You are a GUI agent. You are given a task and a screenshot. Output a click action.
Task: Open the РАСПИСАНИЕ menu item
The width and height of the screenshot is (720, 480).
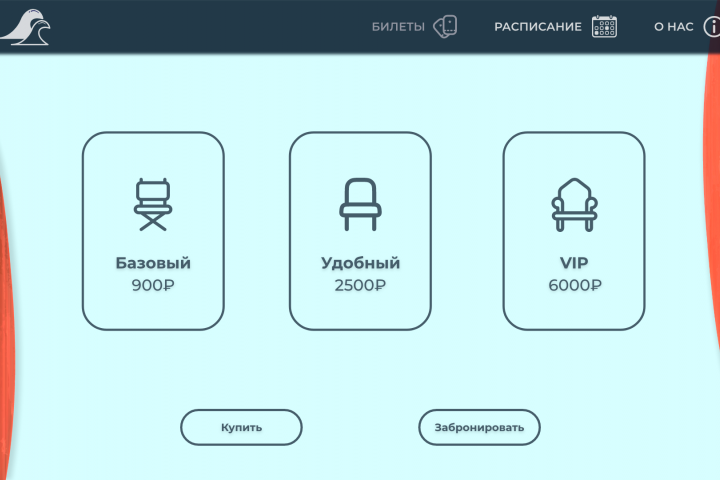tap(538, 27)
